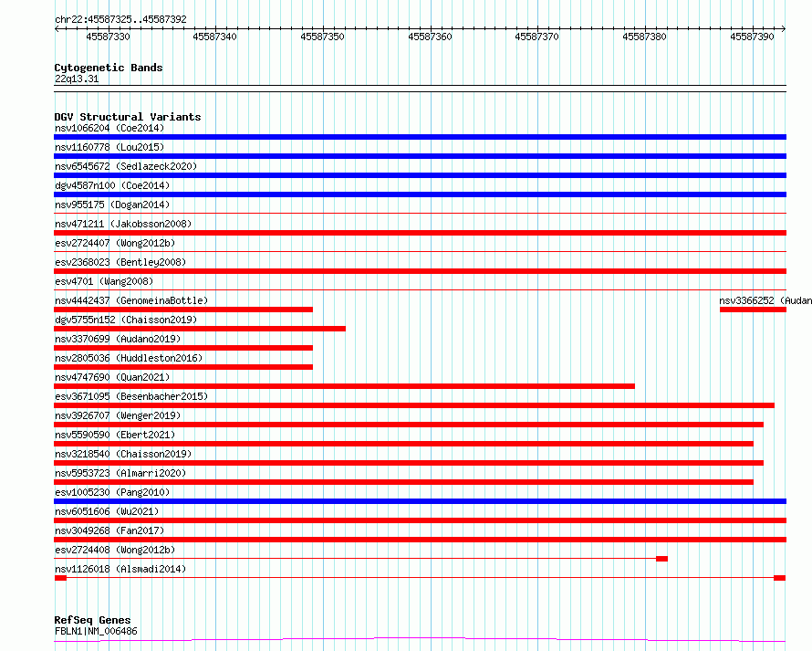Screen dimensions: 812x651
Task: Select the 22q13.31 band label
Action: [x=77, y=79]
